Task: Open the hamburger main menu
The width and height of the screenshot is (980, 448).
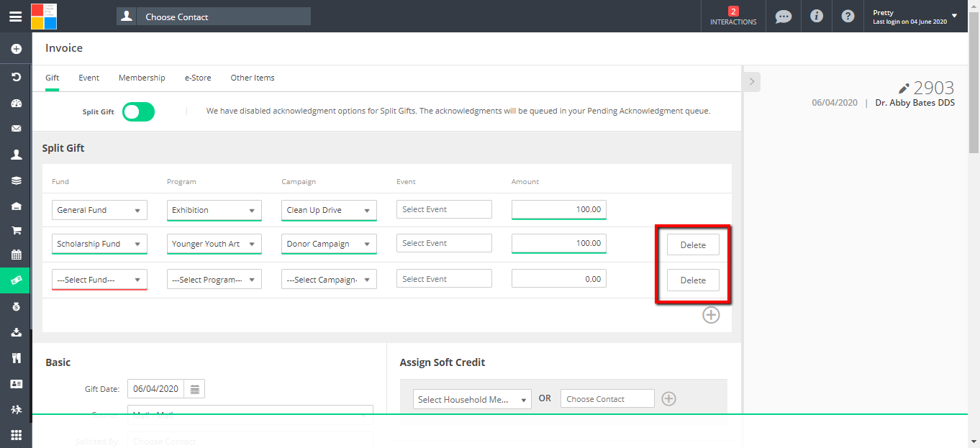Action: tap(15, 17)
